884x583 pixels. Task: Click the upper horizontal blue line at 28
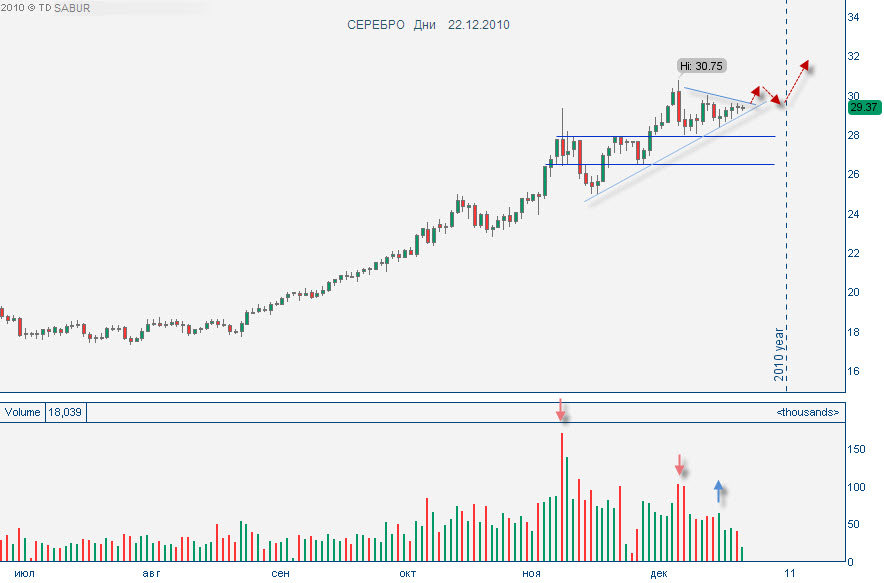tap(665, 136)
